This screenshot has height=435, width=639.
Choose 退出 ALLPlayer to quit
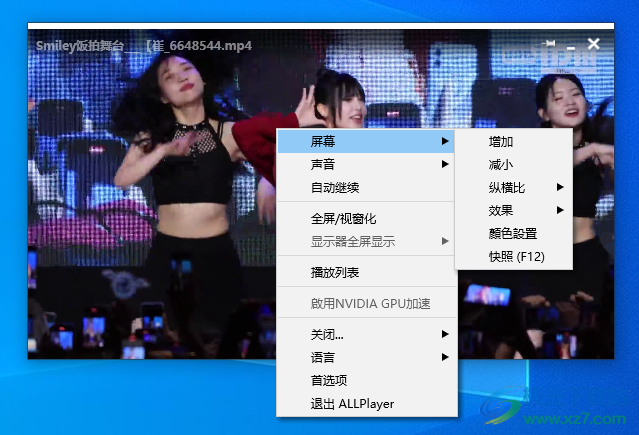[x=366, y=404]
